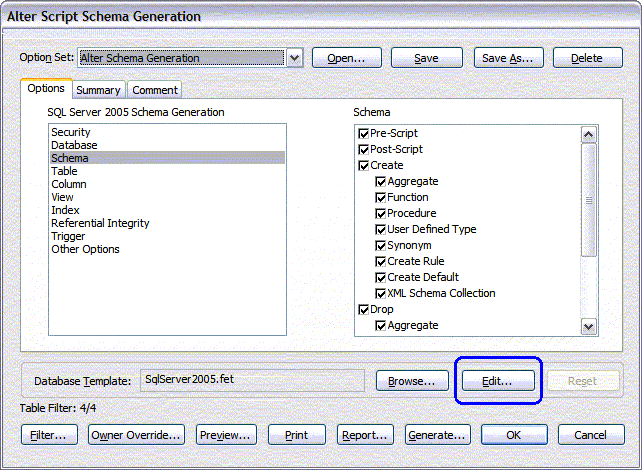Select Trigger in the options list
Screen dimensions: 642x470
point(69,236)
